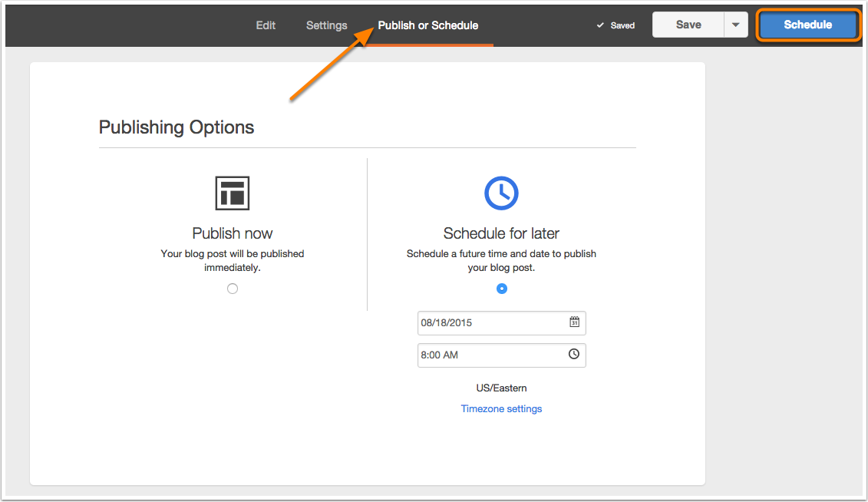Screen dimensions: 868x502
Task: Click the US/Eastern timezone label
Action: pyautogui.click(x=501, y=388)
